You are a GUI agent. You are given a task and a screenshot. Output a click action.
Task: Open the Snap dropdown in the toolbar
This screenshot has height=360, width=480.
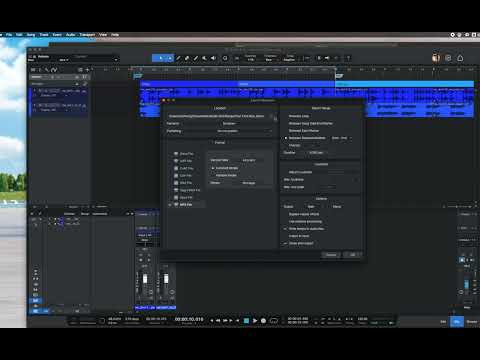point(289,58)
